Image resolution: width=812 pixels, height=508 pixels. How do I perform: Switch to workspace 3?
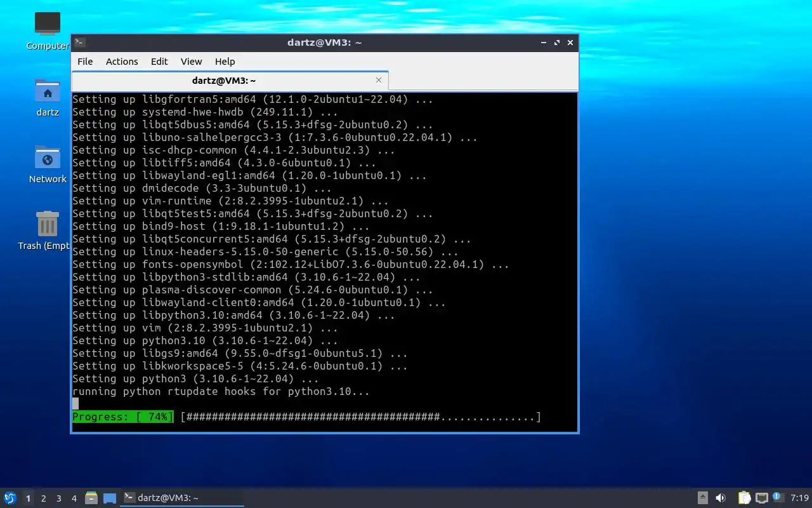pyautogui.click(x=58, y=498)
